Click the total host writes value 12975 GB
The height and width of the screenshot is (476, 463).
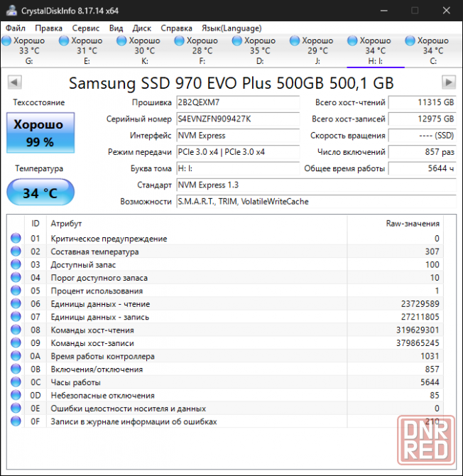click(422, 119)
